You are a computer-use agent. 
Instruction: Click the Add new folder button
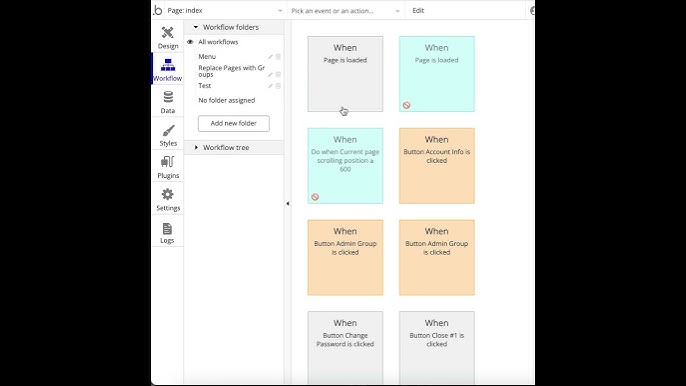(x=234, y=123)
